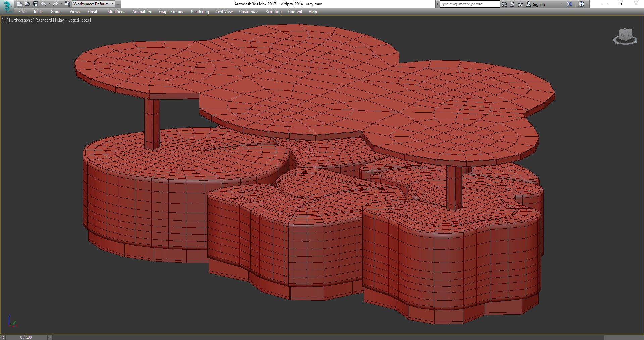Open the Create menu
This screenshot has width=644, height=340.
click(94, 12)
